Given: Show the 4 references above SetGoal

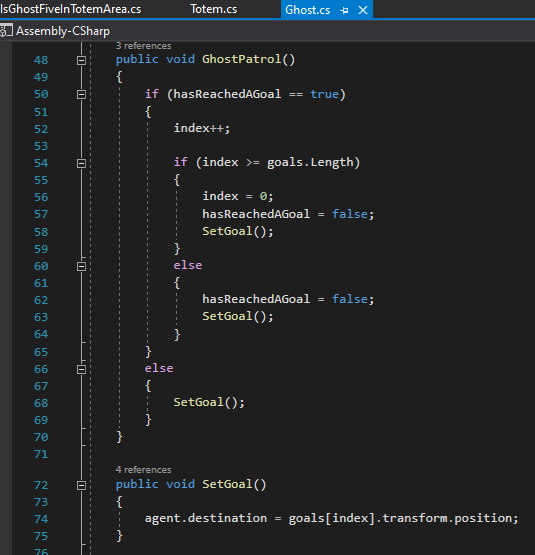Looking at the screenshot, I should [x=143, y=470].
